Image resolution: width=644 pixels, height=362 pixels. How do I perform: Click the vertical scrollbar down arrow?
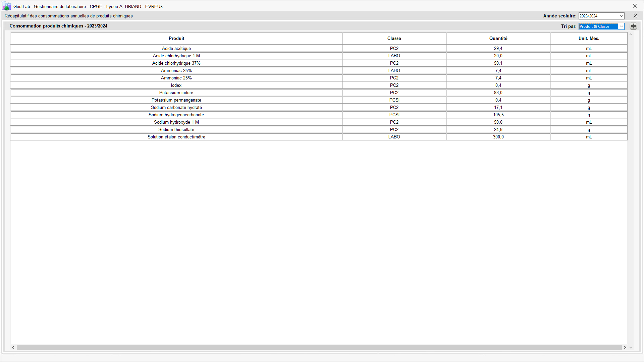click(x=631, y=348)
